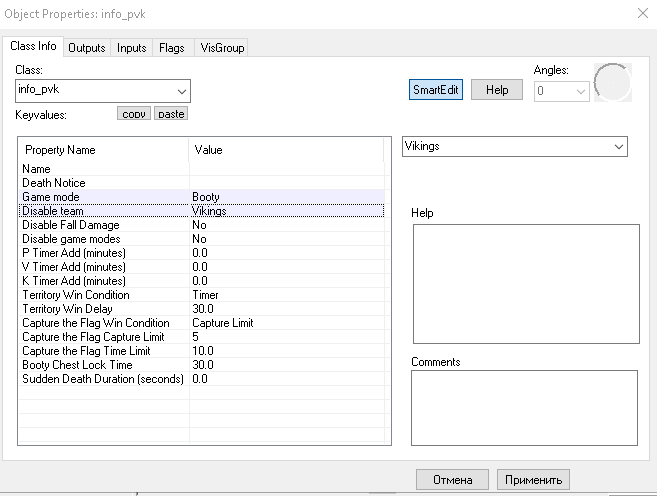This screenshot has height=496, width=657.
Task: Click the Применить button
Action: (x=535, y=479)
